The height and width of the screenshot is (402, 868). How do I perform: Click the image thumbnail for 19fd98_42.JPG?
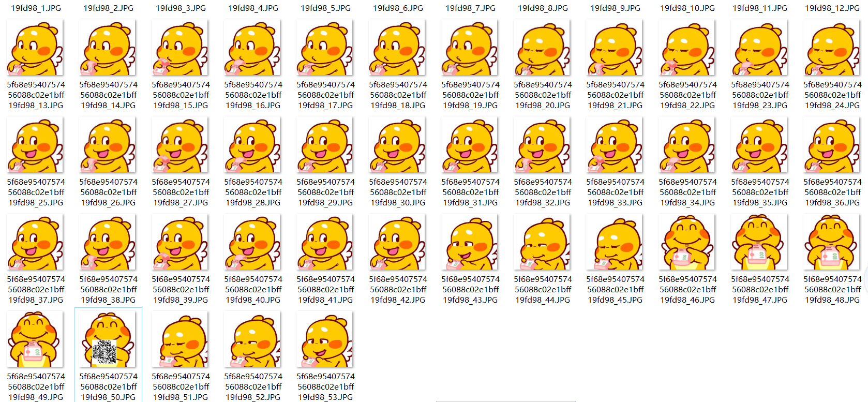coord(397,242)
